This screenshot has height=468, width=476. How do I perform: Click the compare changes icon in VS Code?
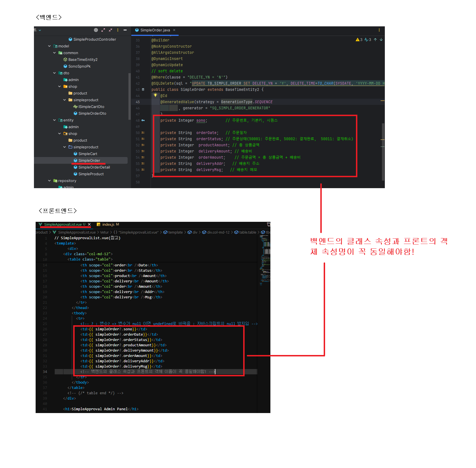pyautogui.click(x=268, y=224)
